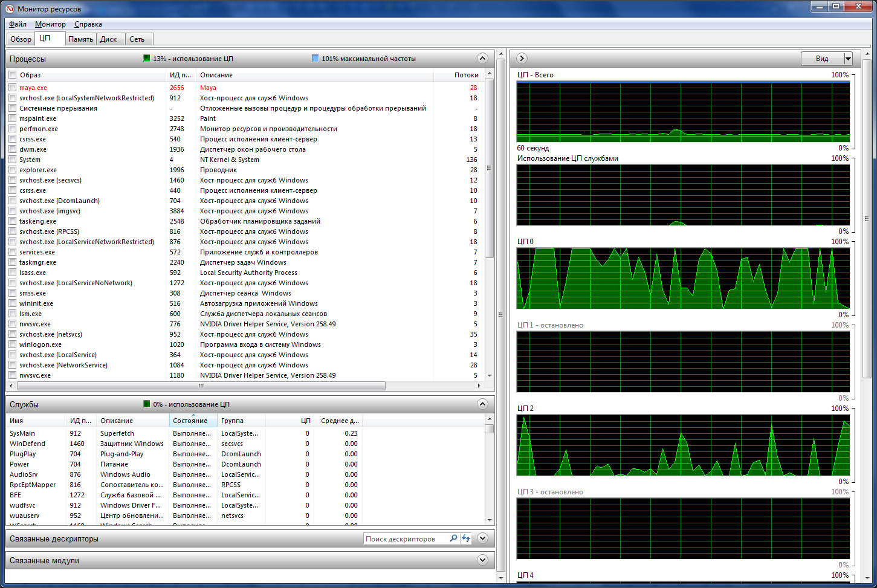Select the wininit.exe process row
This screenshot has width=877, height=588.
pyautogui.click(x=245, y=303)
